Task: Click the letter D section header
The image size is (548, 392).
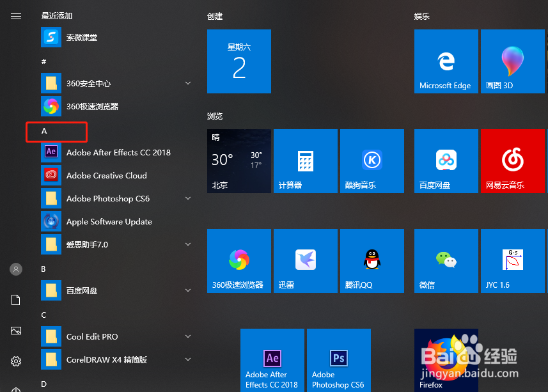Action: pos(43,384)
